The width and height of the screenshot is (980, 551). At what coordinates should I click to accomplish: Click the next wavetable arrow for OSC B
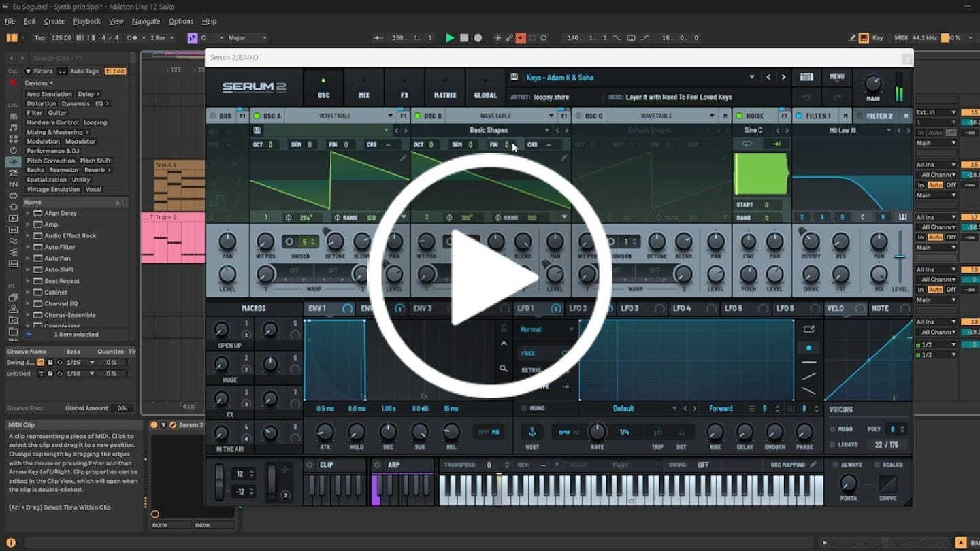pos(567,130)
